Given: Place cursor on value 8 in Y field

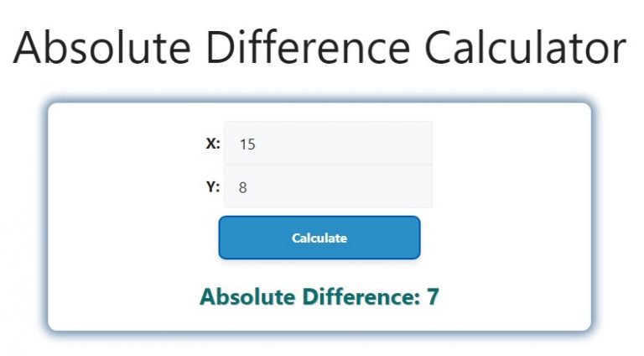Looking at the screenshot, I should point(242,188).
